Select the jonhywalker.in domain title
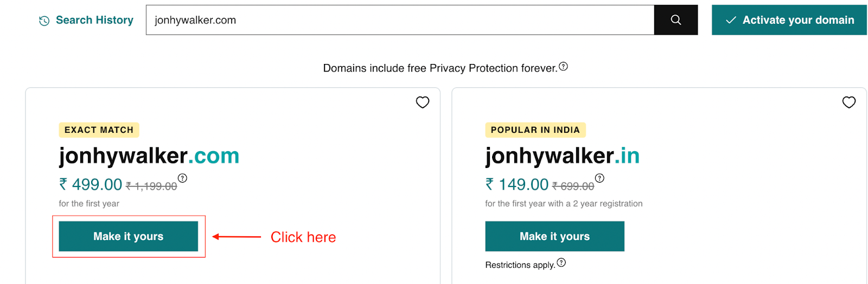This screenshot has height=284, width=868. [x=563, y=156]
